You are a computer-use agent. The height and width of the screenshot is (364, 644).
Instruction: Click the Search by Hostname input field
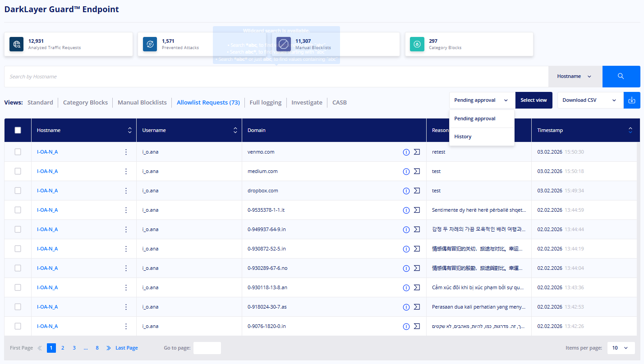(276, 77)
